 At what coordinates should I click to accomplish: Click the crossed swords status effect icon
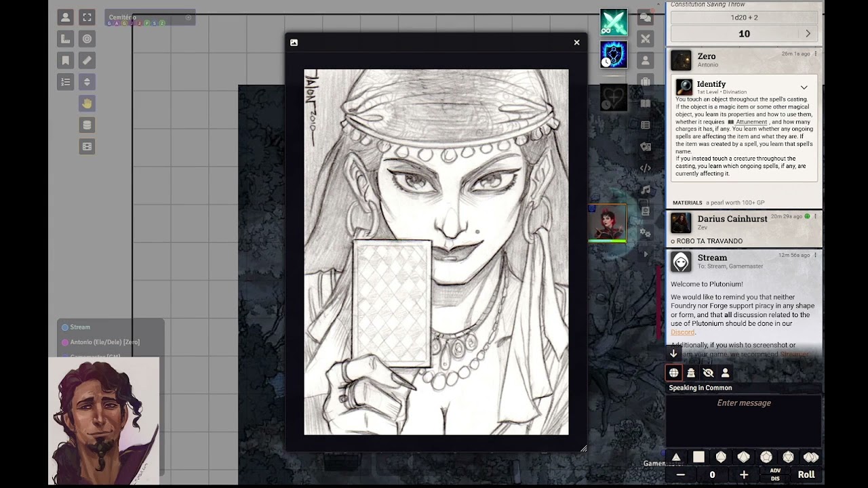[614, 22]
